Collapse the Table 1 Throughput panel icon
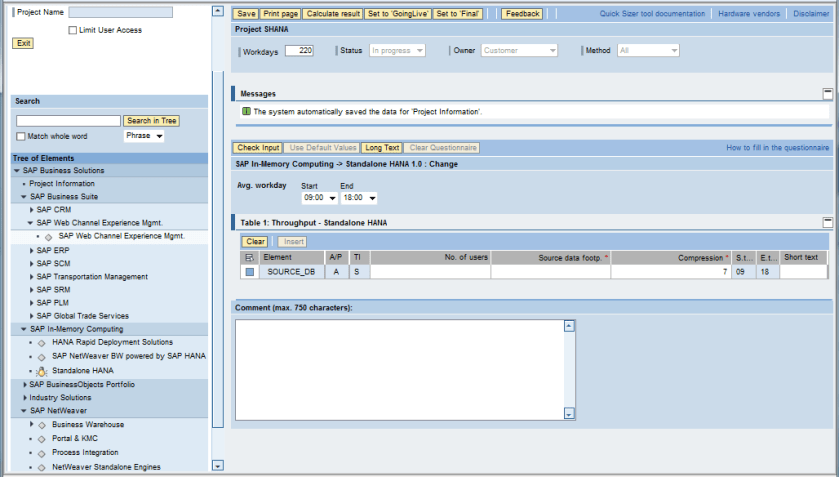839x477 pixels. (827, 222)
